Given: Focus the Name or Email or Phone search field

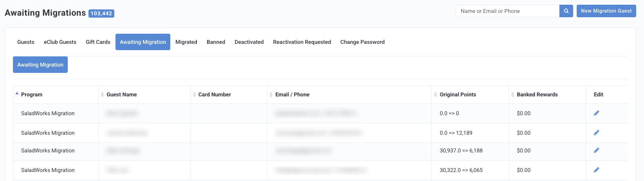Looking at the screenshot, I should (x=507, y=11).
